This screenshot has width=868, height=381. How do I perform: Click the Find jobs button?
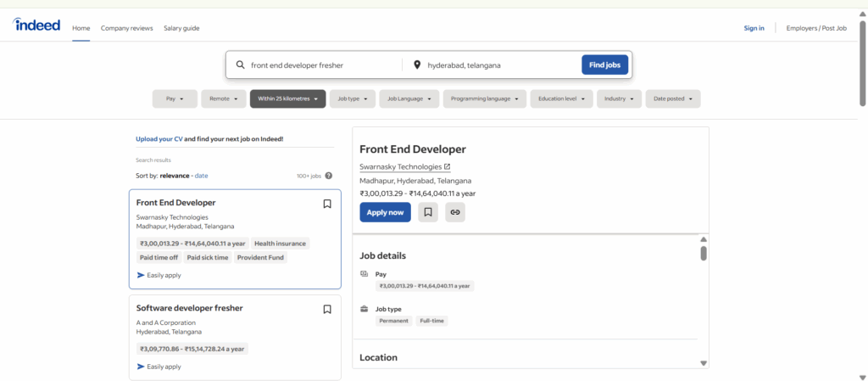[604, 64]
